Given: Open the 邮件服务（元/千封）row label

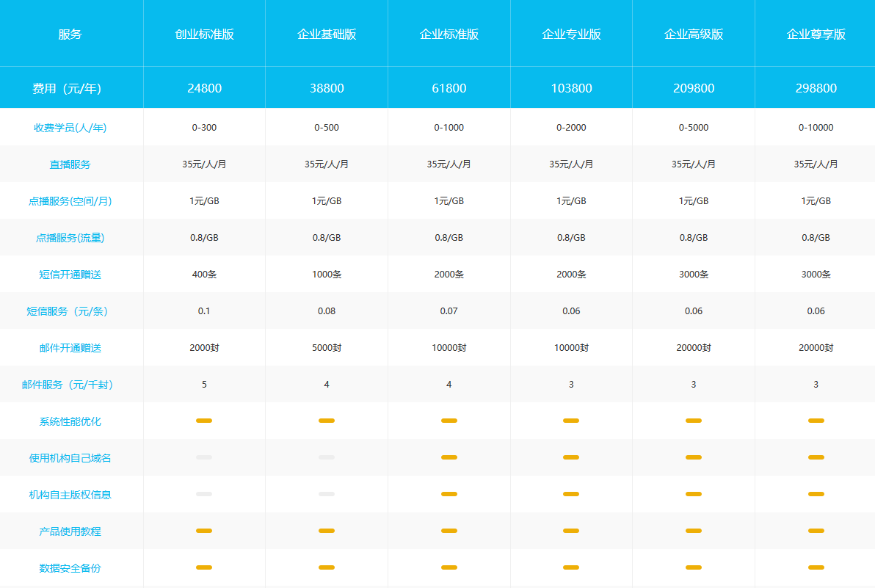Looking at the screenshot, I should [67, 385].
